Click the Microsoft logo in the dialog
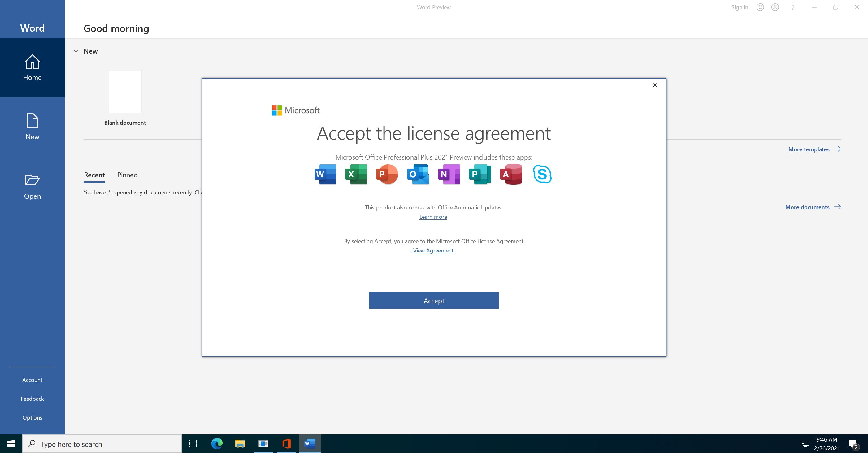The image size is (868, 453). click(x=296, y=110)
